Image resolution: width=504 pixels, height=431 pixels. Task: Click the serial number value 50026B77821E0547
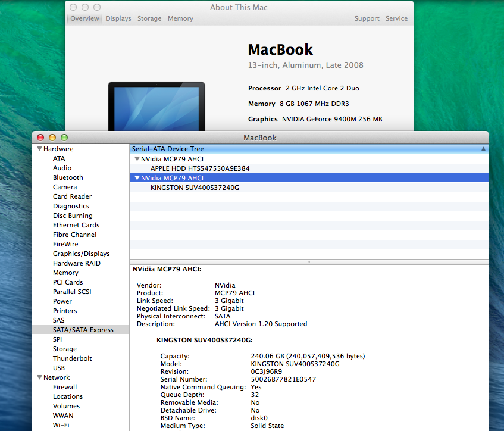tap(283, 379)
